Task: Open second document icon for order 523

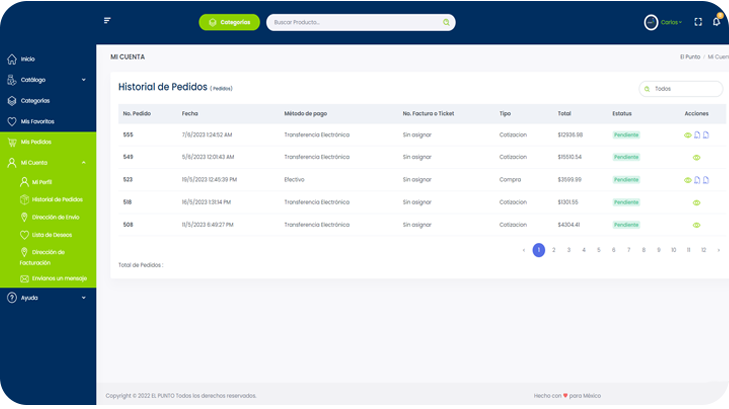Action: tap(706, 180)
